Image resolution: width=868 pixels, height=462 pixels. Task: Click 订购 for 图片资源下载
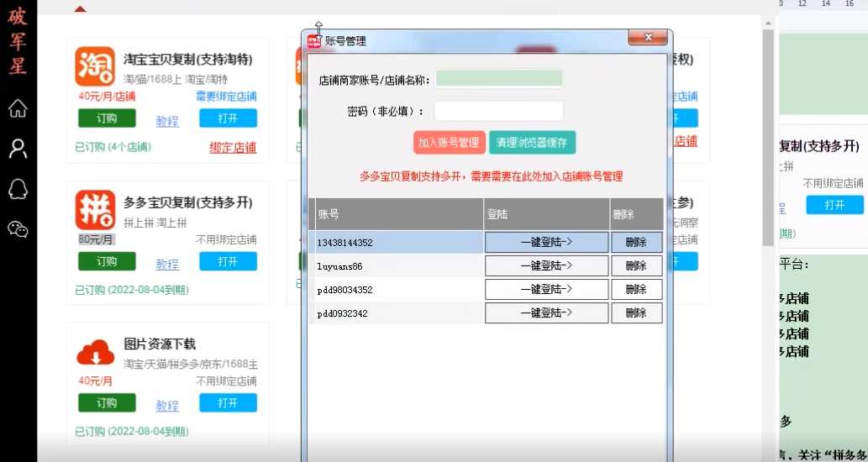click(107, 402)
